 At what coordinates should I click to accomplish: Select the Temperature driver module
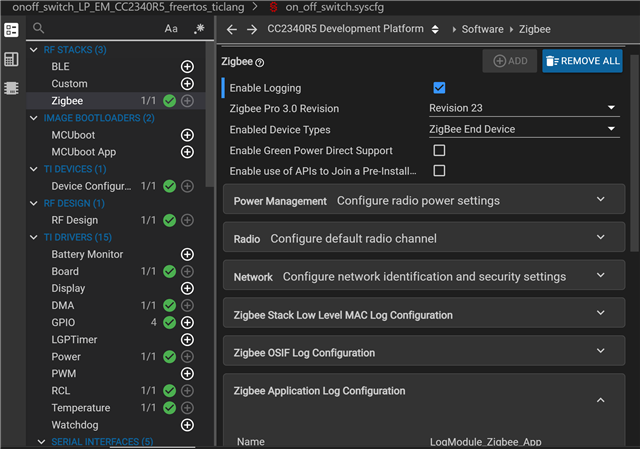[x=81, y=408]
